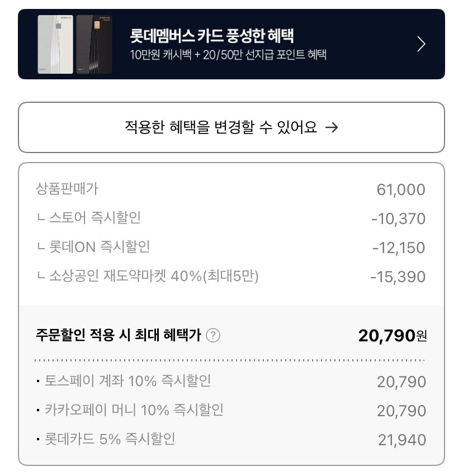Click the 61,000 product price value
The height and width of the screenshot is (476, 463).
401,190
